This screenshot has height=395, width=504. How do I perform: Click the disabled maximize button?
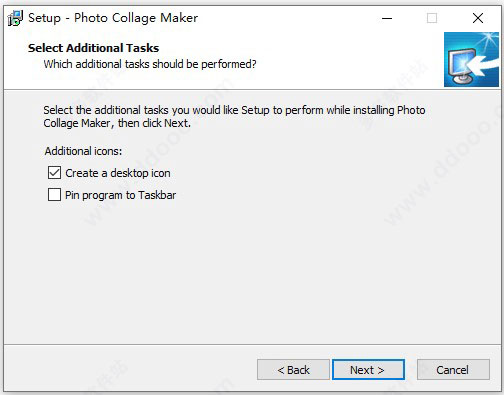pyautogui.click(x=432, y=18)
